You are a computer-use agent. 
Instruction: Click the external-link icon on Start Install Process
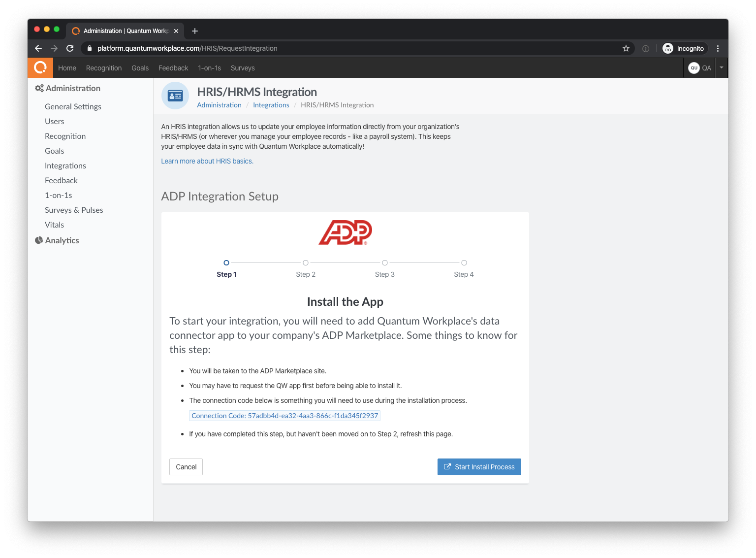coord(447,466)
